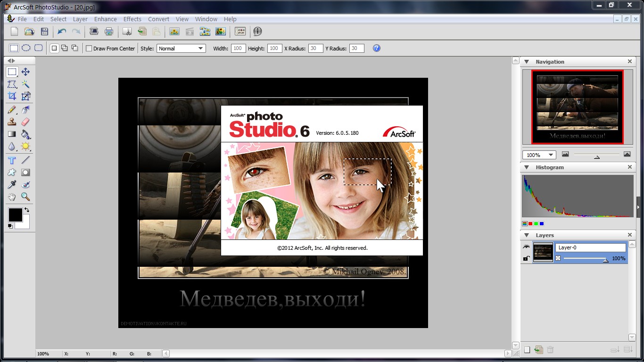644x362 pixels.
Task: Print the image with the printer icon
Action: coord(109,32)
